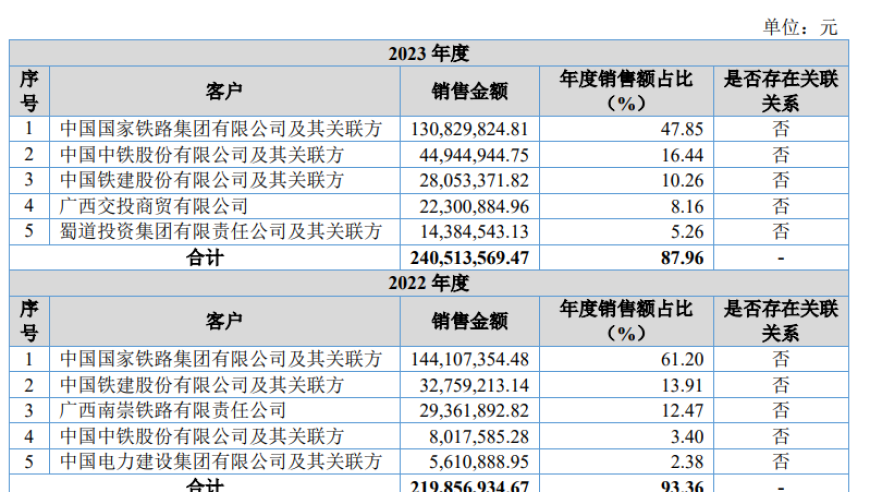The image size is (870, 492).
Task: Click 否 in the 广西交投商贸 row
Action: coord(781,206)
